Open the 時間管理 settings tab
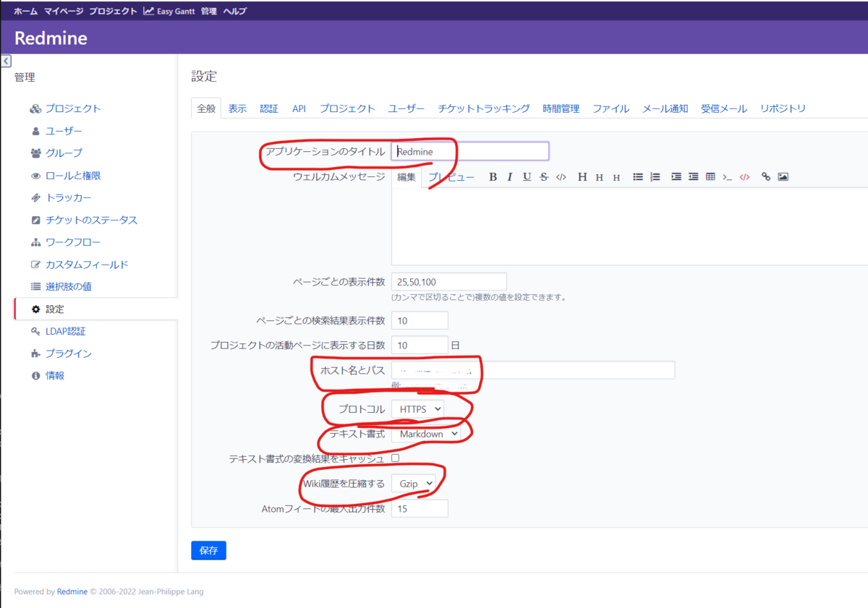 pyautogui.click(x=561, y=108)
